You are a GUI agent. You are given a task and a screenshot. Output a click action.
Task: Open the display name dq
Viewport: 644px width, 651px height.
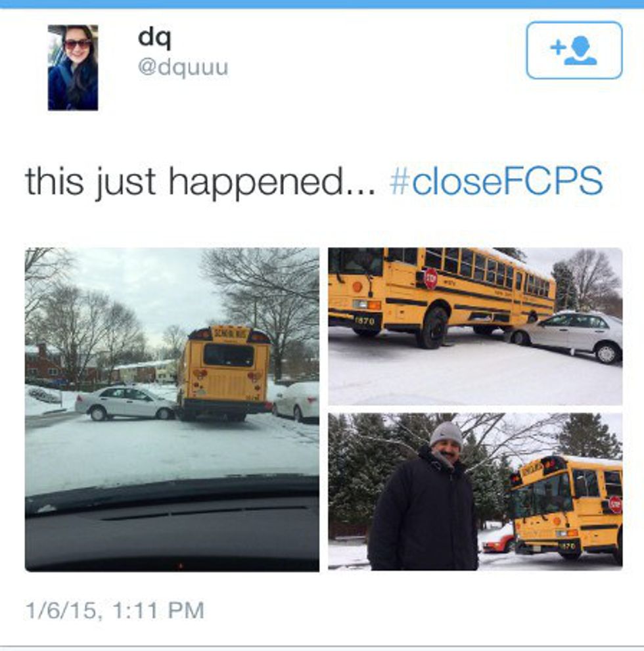154,37
